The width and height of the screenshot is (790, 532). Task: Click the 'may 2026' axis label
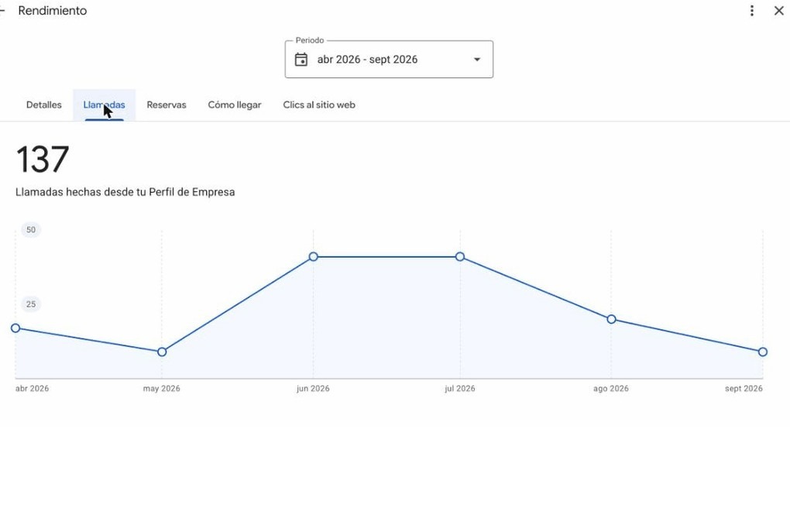pos(161,389)
